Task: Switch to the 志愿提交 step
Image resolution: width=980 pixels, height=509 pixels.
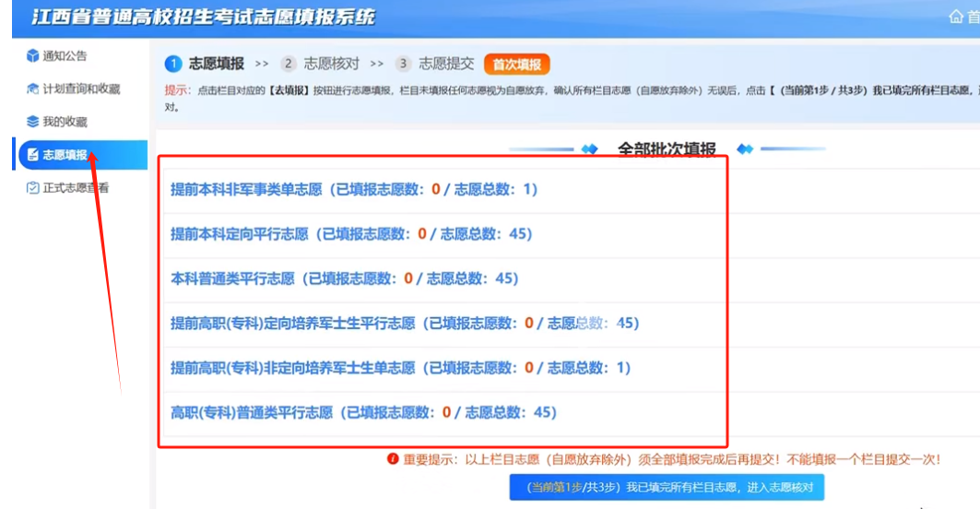Action: click(446, 64)
